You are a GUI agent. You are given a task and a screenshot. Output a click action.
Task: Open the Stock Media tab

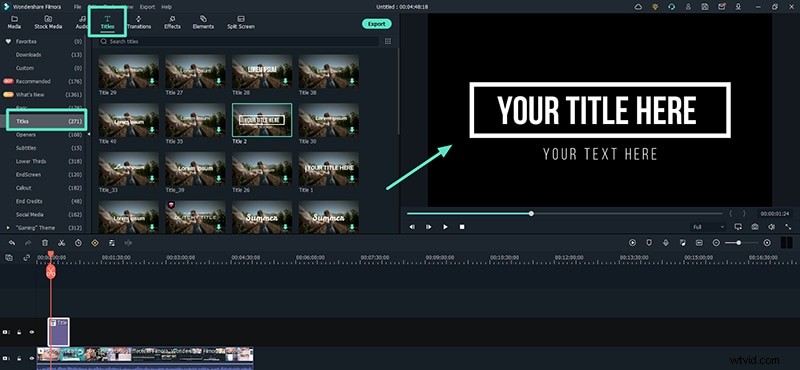click(48, 22)
